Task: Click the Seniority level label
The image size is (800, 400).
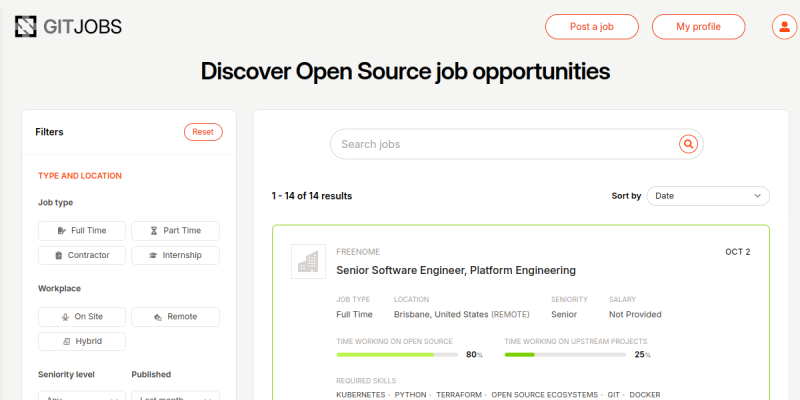Action: 66,374
